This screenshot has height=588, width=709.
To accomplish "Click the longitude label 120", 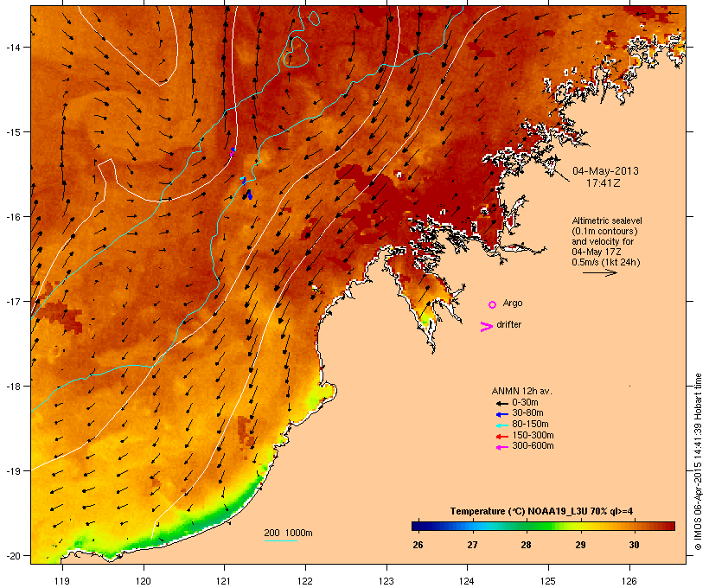I will [144, 581].
